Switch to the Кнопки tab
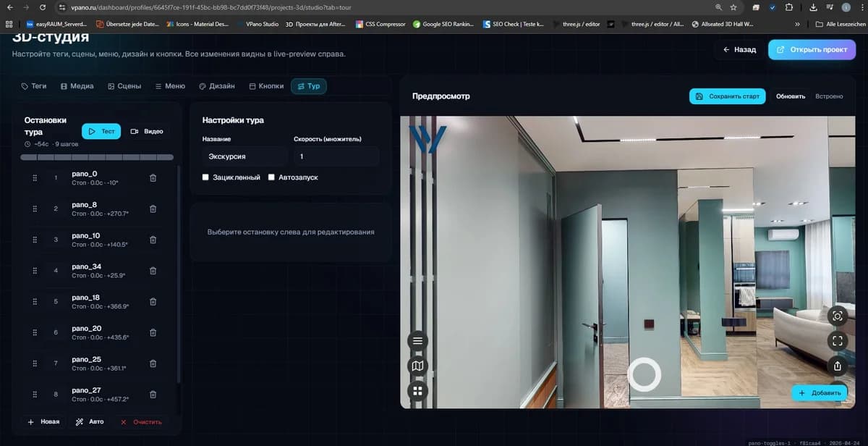Viewport: 868px width, 446px height. coord(266,86)
